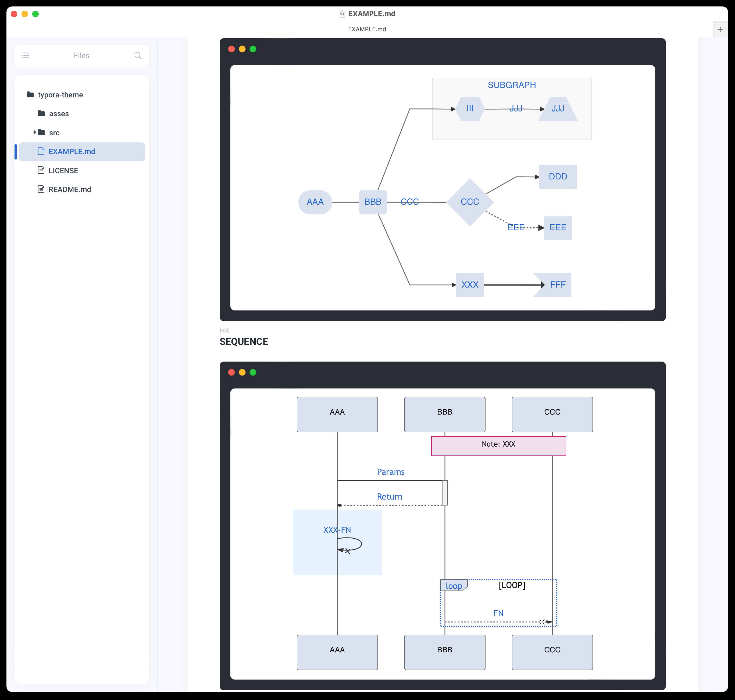735x700 pixels.
Task: Click the Files panel title
Action: tap(81, 56)
